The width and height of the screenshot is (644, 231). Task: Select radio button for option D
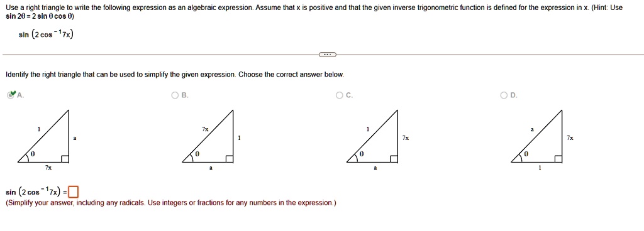(504, 95)
